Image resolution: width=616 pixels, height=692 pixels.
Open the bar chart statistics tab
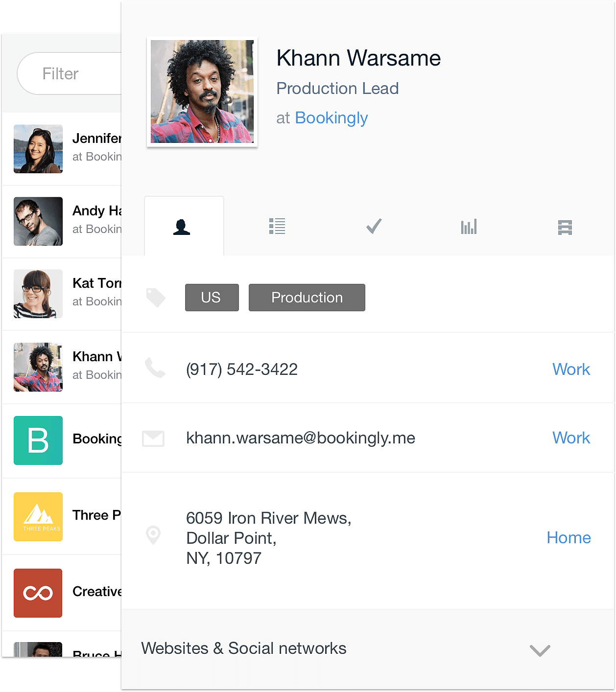click(x=469, y=227)
